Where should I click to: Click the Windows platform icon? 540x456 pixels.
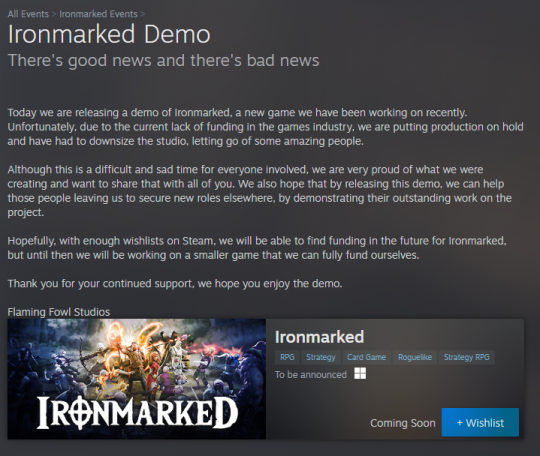pyautogui.click(x=360, y=373)
